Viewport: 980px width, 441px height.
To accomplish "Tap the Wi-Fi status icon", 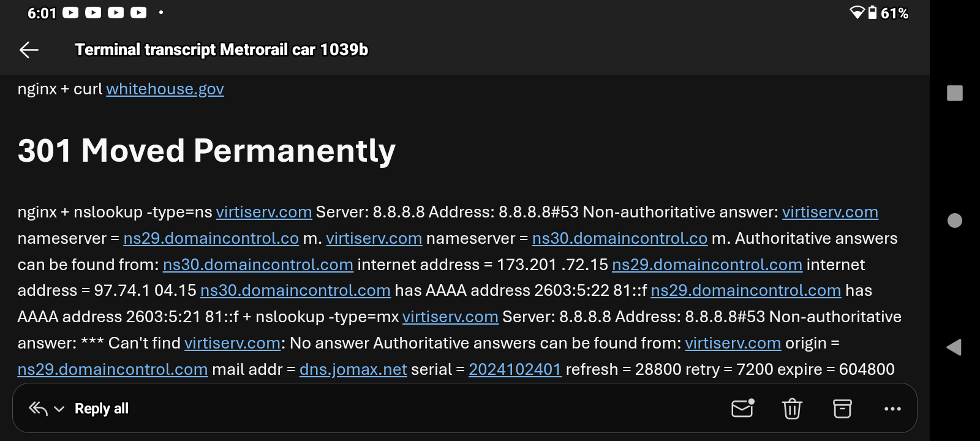I will coord(857,13).
